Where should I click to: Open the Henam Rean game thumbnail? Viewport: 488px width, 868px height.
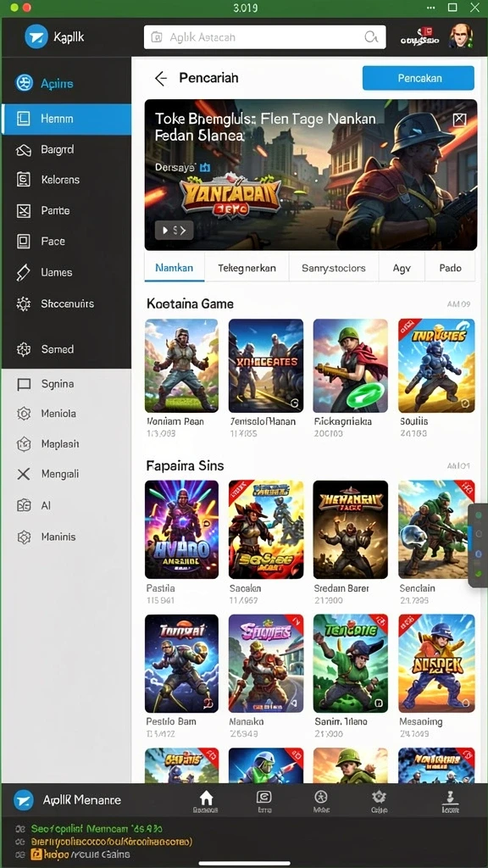(x=181, y=365)
